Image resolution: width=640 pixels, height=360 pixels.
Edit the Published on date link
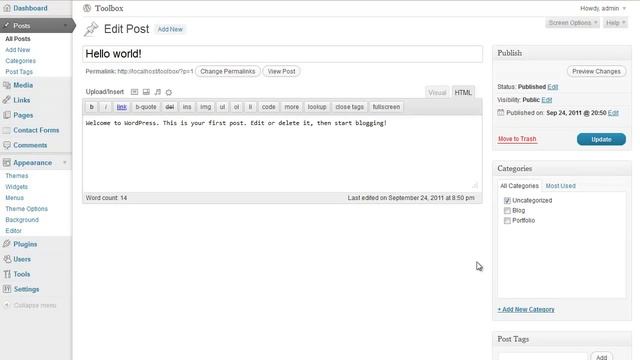pos(613,113)
